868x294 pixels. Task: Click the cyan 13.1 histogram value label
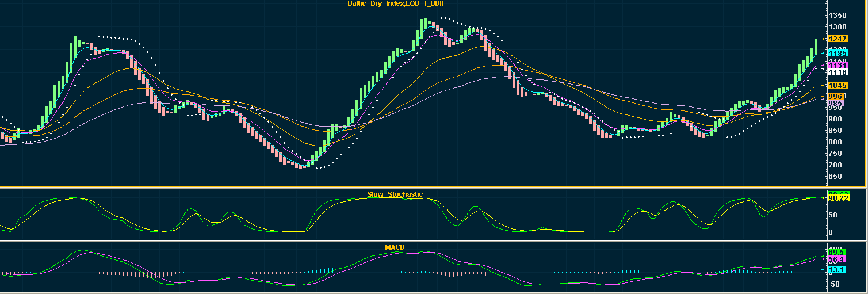836,269
